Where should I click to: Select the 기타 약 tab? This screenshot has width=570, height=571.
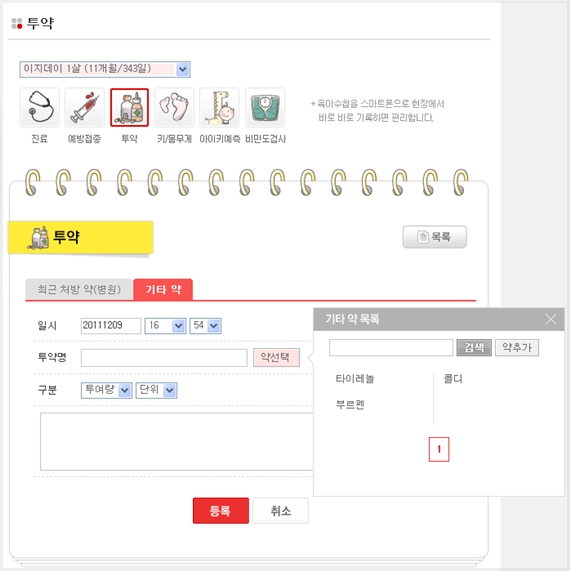click(x=163, y=290)
